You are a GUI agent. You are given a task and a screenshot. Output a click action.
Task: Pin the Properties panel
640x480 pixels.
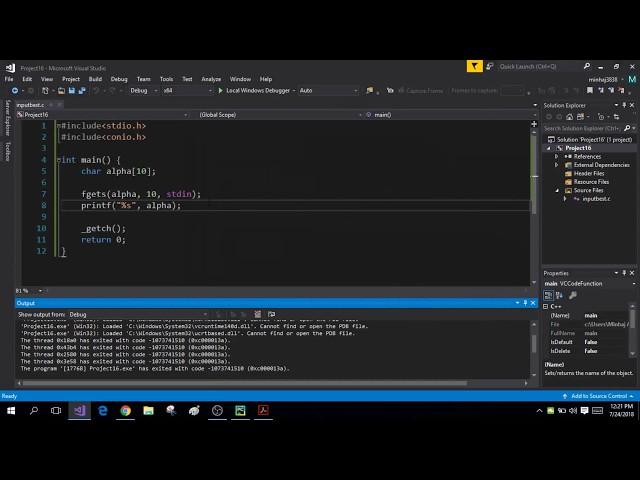(624, 273)
